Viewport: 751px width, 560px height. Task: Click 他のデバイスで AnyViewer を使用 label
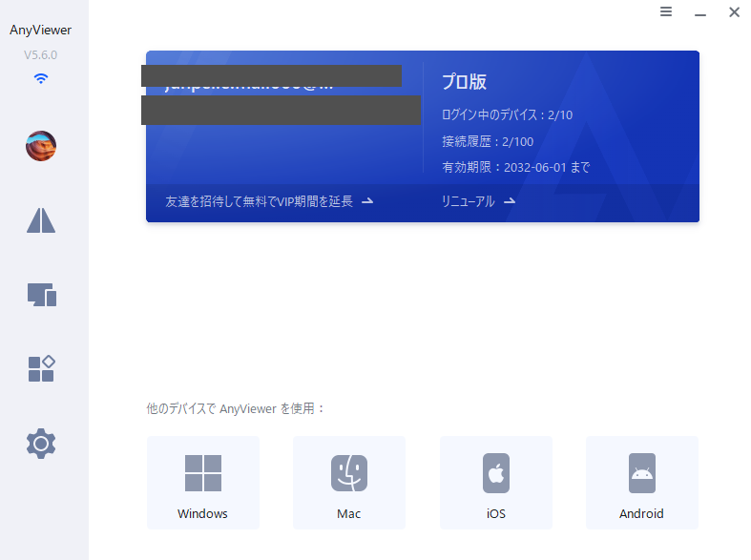(x=235, y=408)
